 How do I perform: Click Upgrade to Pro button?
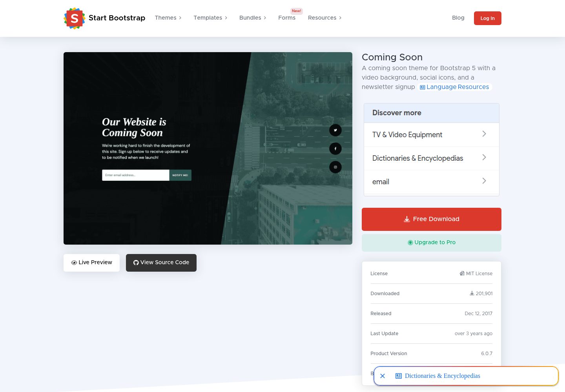[432, 243]
